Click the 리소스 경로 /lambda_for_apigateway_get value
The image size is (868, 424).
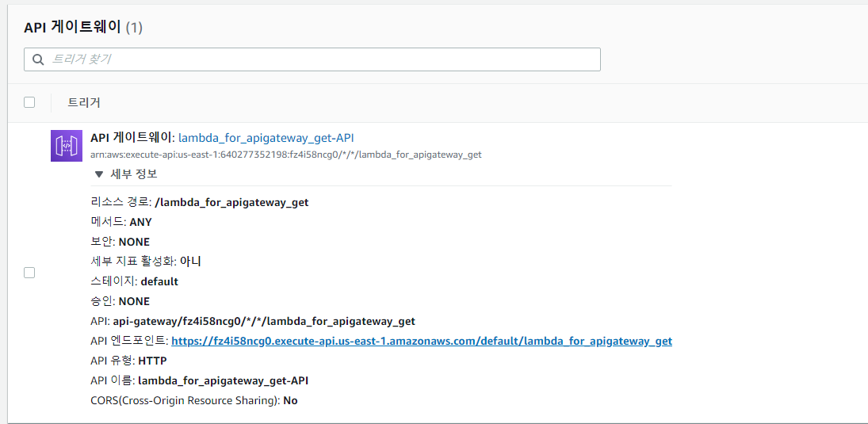click(232, 203)
